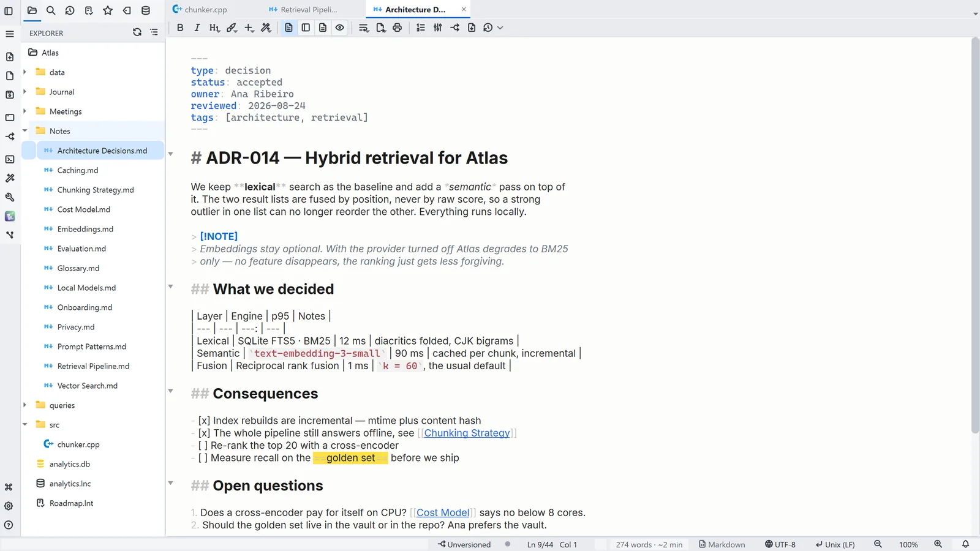This screenshot has width=980, height=551.
Task: Open the hamburger menu
Action: click(x=9, y=34)
